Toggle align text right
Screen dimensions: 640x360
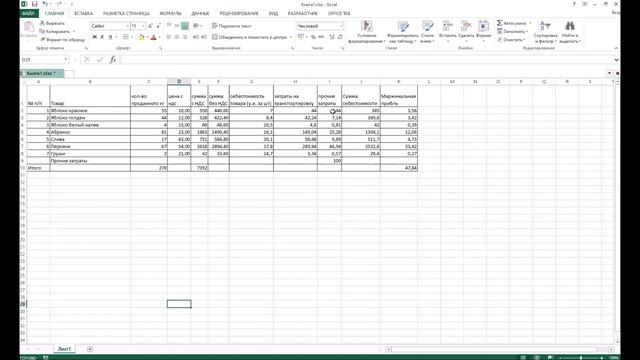point(185,37)
